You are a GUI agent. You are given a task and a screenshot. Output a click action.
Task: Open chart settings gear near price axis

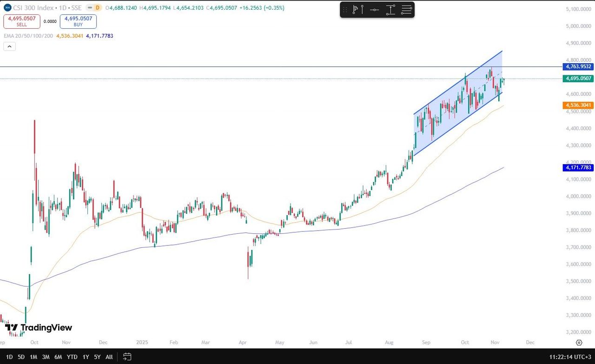[x=579, y=343]
